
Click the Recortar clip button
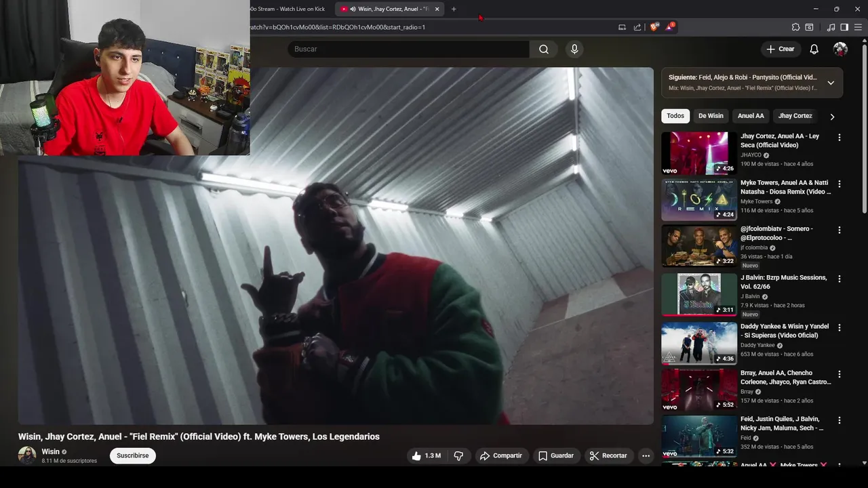click(x=608, y=455)
